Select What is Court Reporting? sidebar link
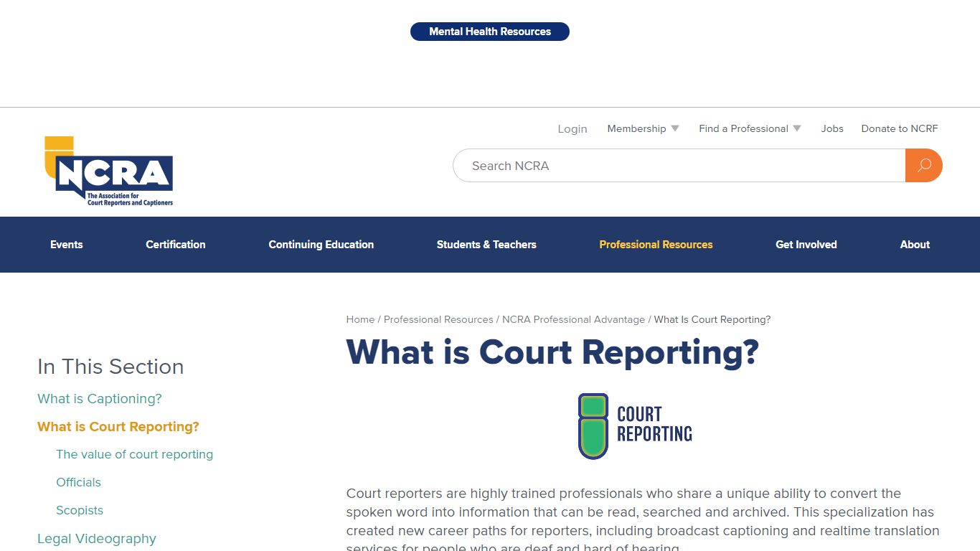 118,427
